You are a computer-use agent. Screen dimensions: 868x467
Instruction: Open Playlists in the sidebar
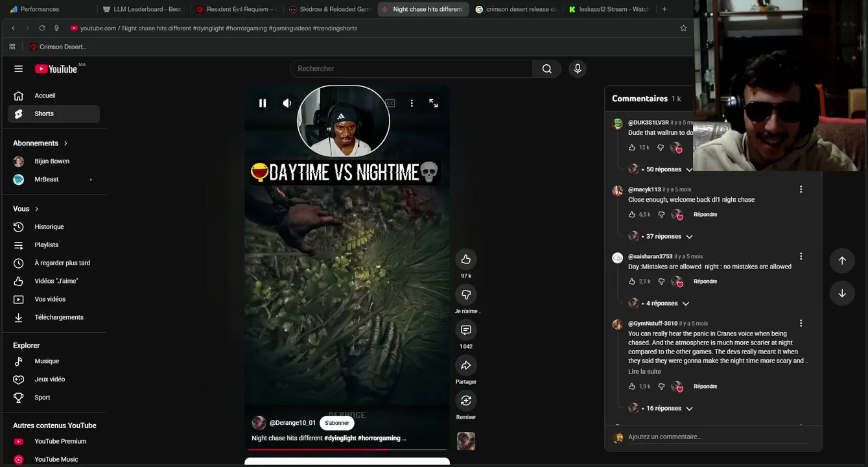[54, 245]
